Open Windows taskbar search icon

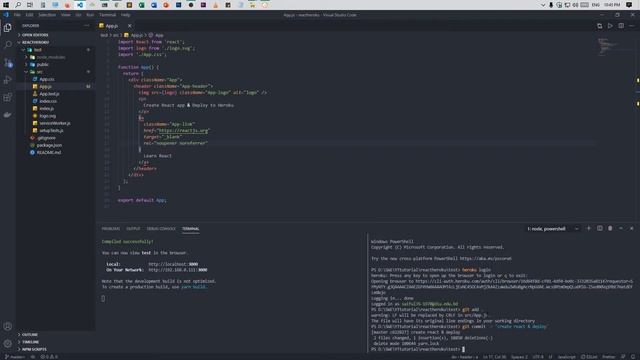pos(18,5)
